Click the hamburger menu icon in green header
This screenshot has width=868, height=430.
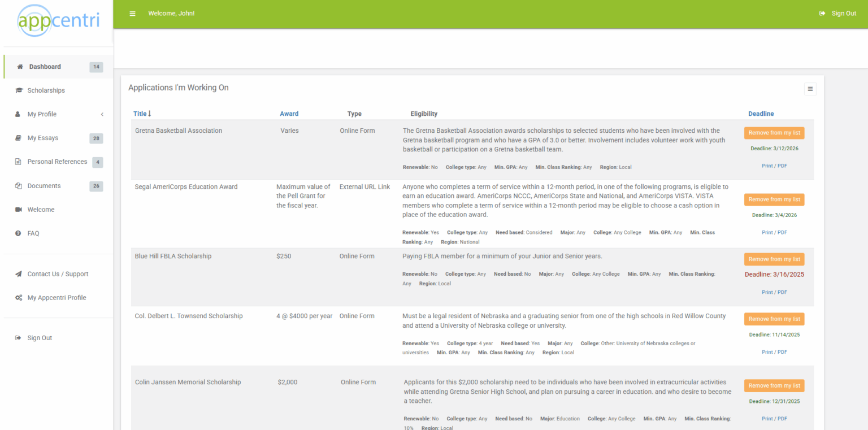(x=132, y=14)
